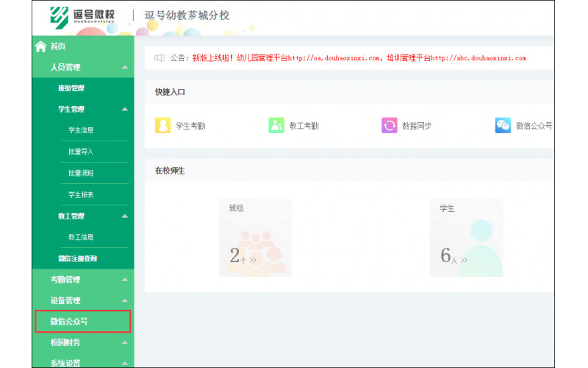The image size is (588, 368).
Task: Click the 微信公众号 WeChat shortcut icon
Action: pyautogui.click(x=503, y=125)
